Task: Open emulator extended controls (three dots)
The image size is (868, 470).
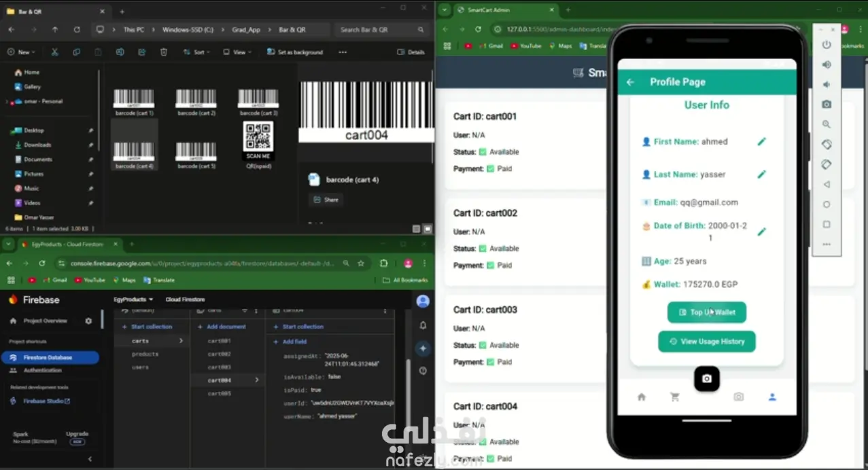Action: pos(827,244)
